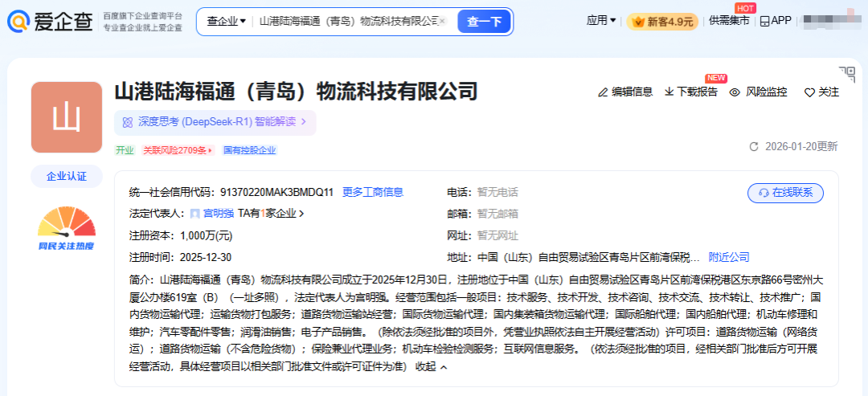Open the 企业认证 button

[67, 177]
